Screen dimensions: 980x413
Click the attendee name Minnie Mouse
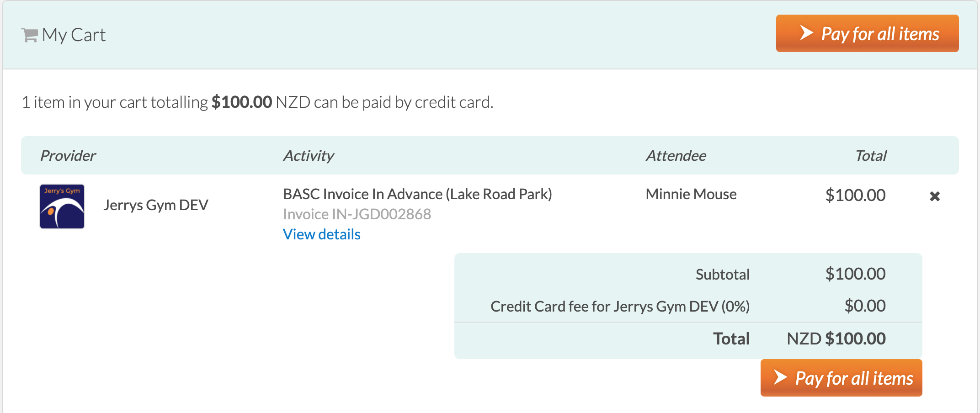[691, 194]
